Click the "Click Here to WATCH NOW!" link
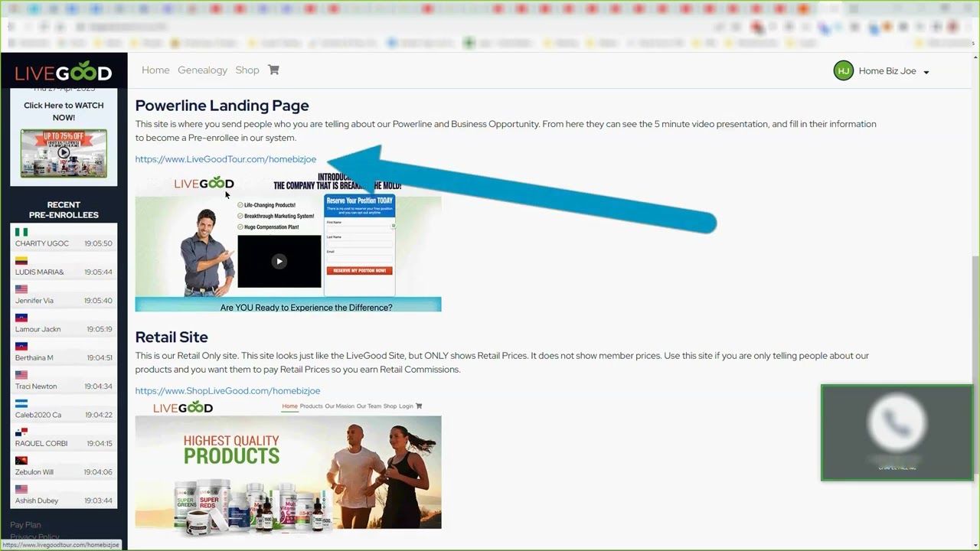Viewport: 980px width, 551px height. click(64, 112)
